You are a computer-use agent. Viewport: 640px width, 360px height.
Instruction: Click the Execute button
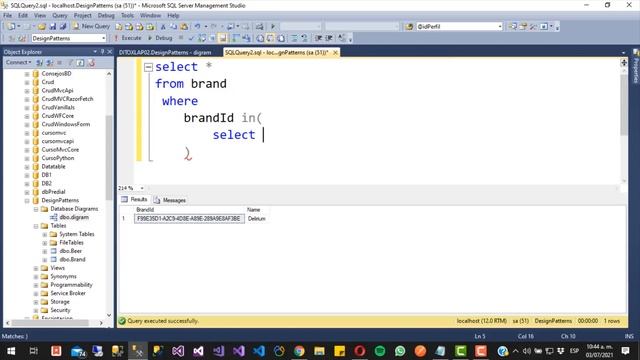pyautogui.click(x=127, y=38)
